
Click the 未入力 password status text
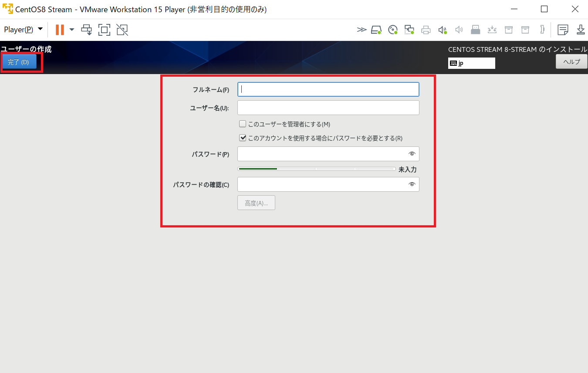pos(408,170)
